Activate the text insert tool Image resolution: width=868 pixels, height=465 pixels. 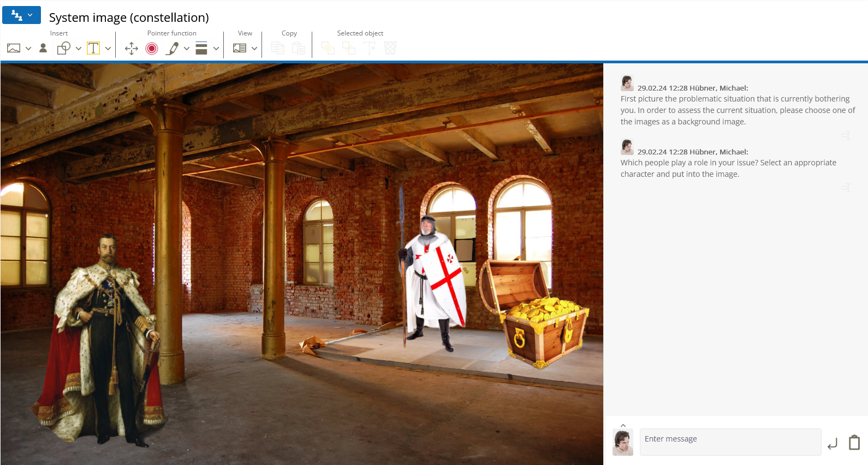point(93,49)
